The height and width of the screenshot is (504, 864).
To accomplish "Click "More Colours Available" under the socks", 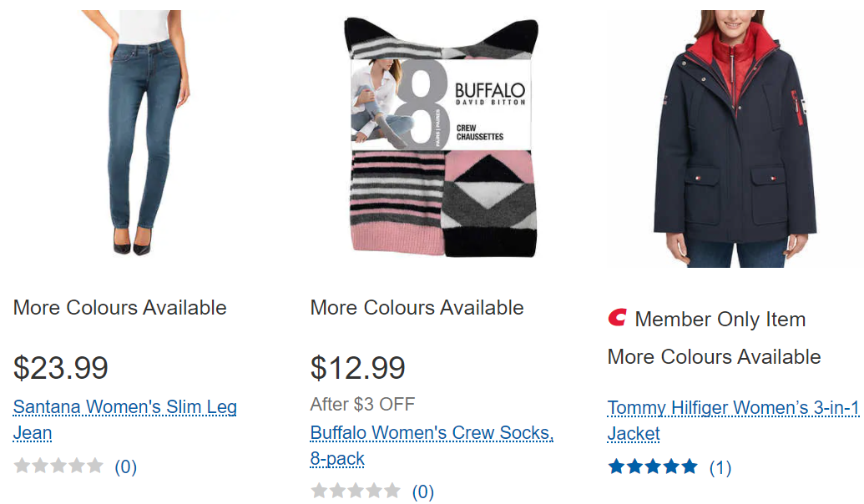I will coord(417,307).
